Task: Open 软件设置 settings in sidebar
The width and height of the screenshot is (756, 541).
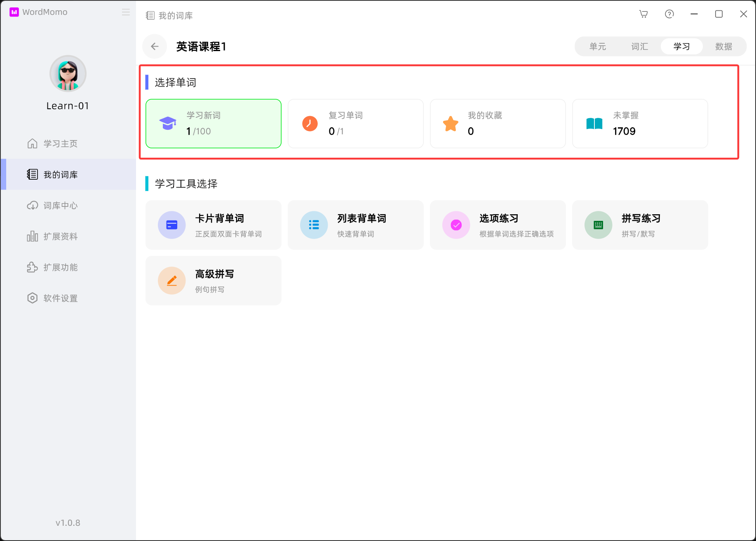Action: coord(61,298)
